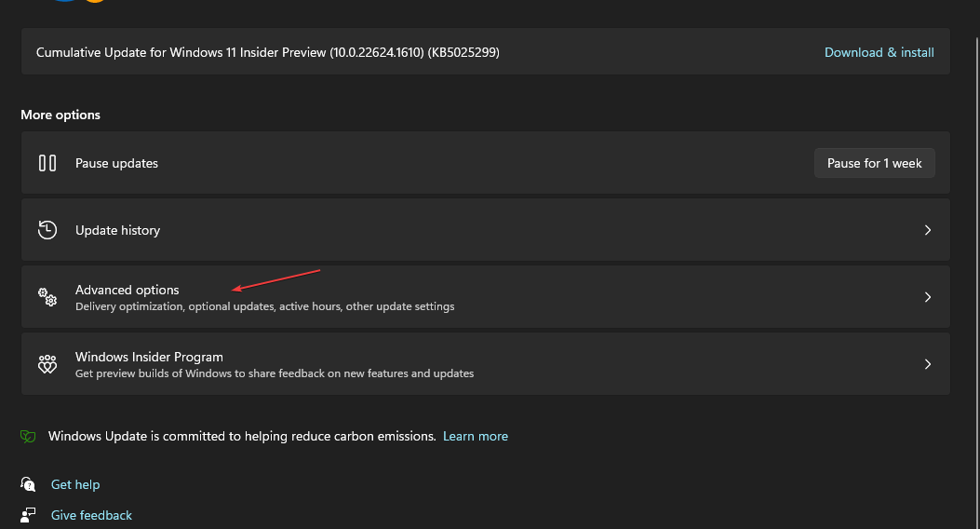Click the Give feedback person icon
The image size is (980, 529).
(28, 515)
